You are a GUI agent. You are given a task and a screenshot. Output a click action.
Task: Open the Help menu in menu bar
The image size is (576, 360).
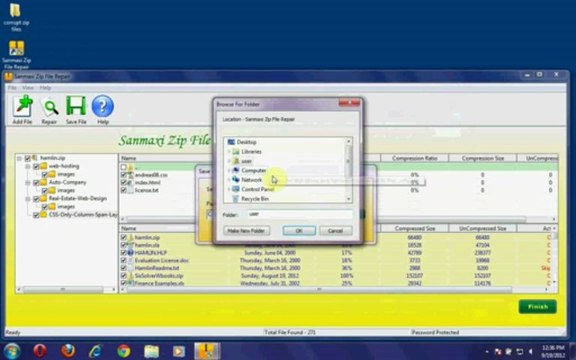tap(45, 88)
